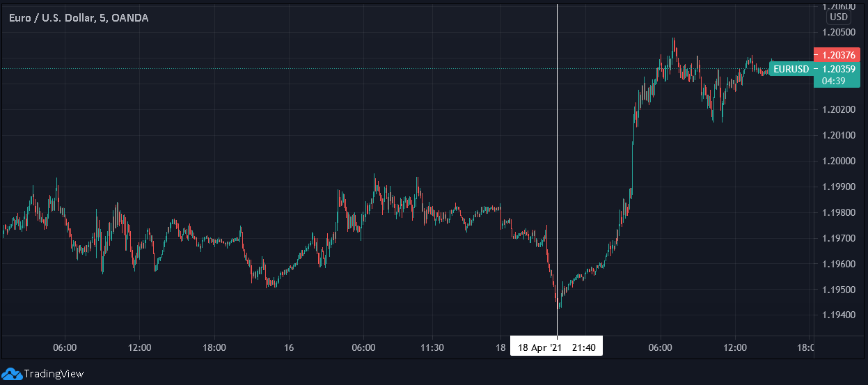Click the 1.20500 price scale label
This screenshot has width=868, height=385.
click(838, 32)
